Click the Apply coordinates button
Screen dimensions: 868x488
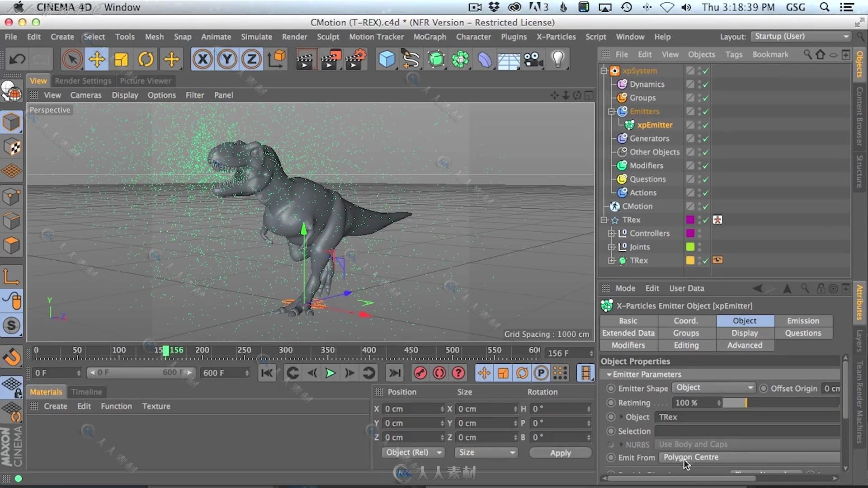point(561,453)
